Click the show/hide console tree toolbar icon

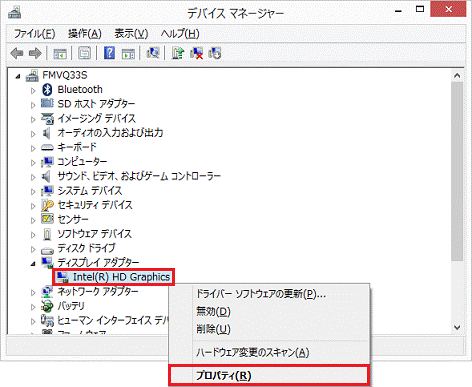pos(60,53)
